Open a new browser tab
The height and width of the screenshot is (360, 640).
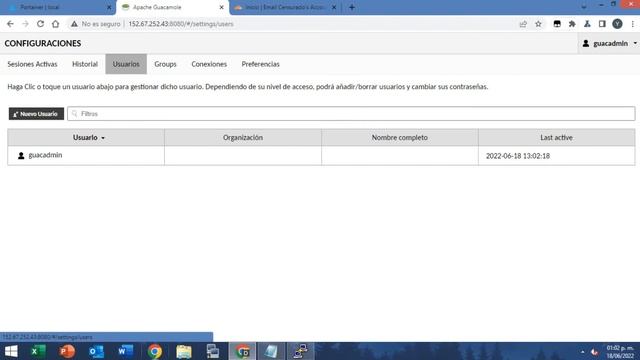[x=352, y=7]
